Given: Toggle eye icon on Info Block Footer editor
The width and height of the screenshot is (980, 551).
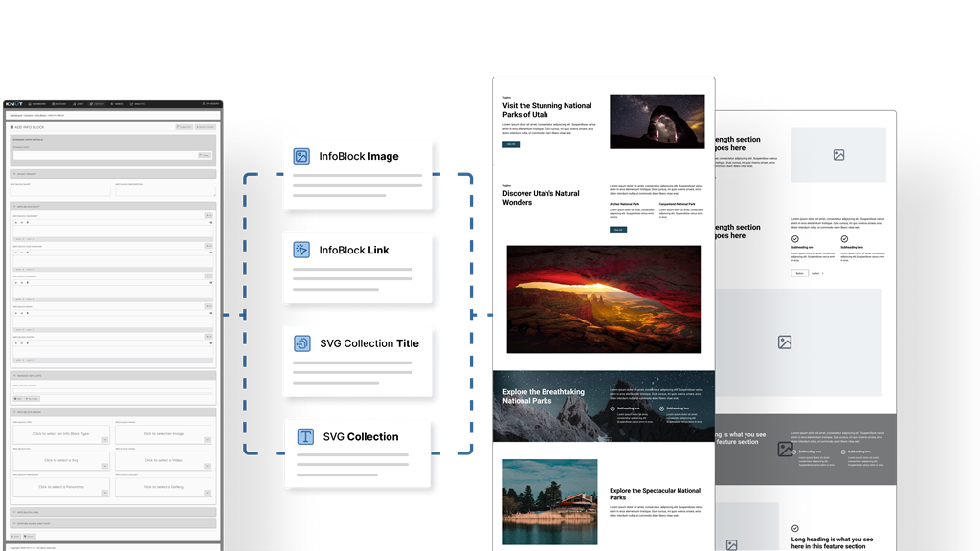Looking at the screenshot, I should [x=211, y=343].
